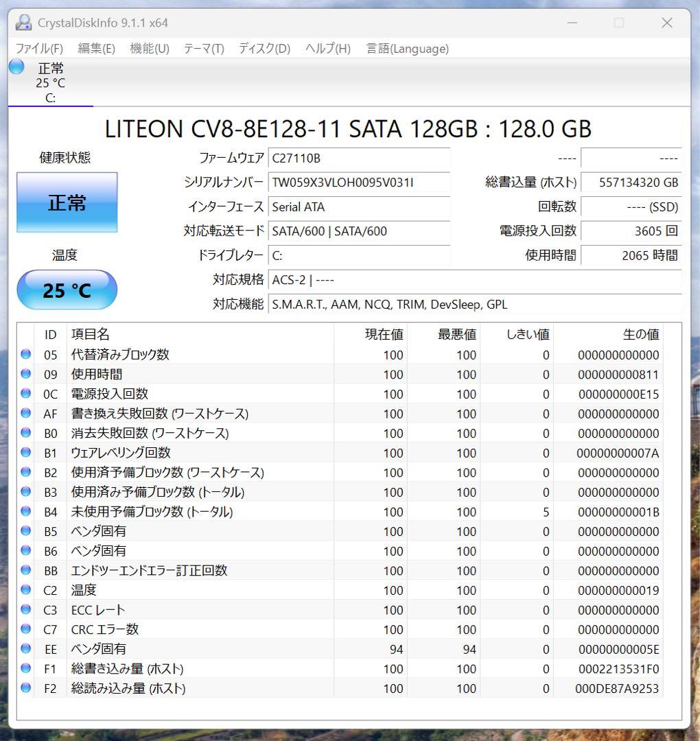
Task: Open the テーマ(T) menu
Action: tap(202, 49)
